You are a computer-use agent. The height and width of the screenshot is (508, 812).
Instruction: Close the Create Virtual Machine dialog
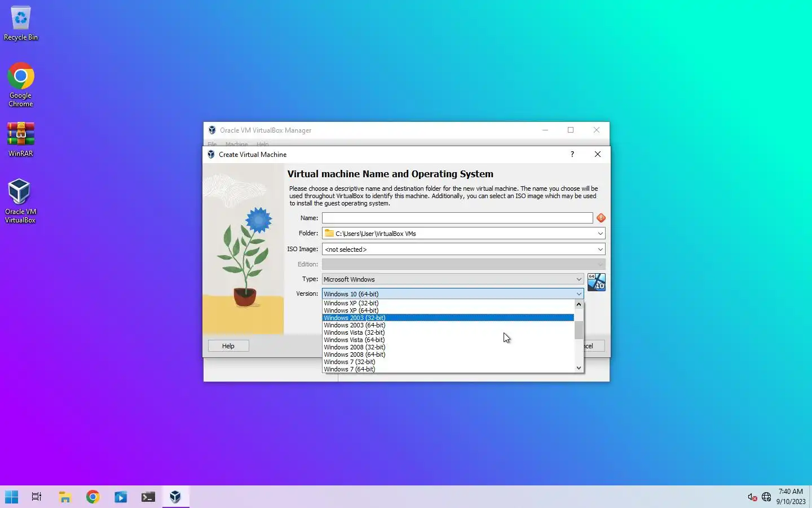click(x=598, y=154)
